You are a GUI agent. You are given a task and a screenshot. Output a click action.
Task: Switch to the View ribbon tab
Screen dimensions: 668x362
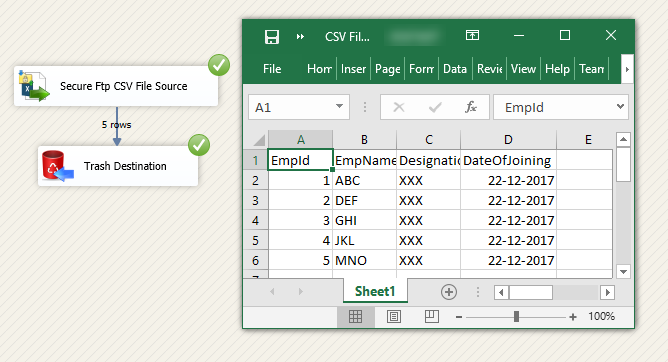(x=523, y=69)
